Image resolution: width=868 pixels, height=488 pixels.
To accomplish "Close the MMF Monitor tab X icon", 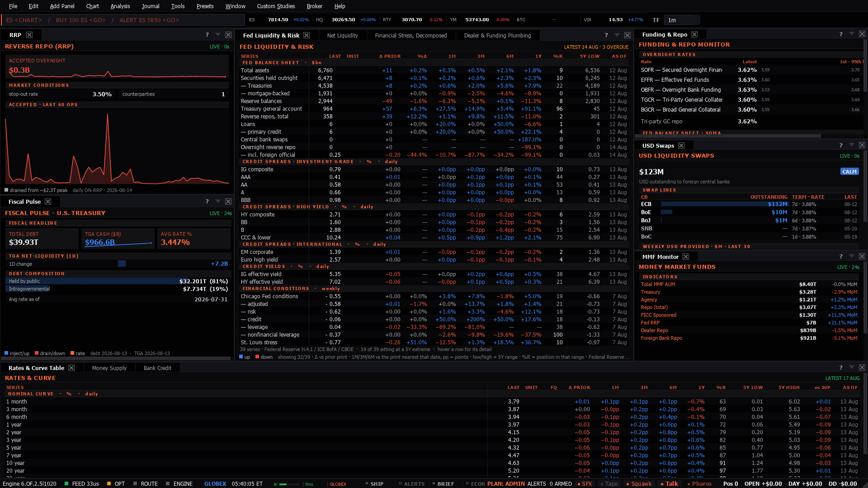I will (686, 257).
